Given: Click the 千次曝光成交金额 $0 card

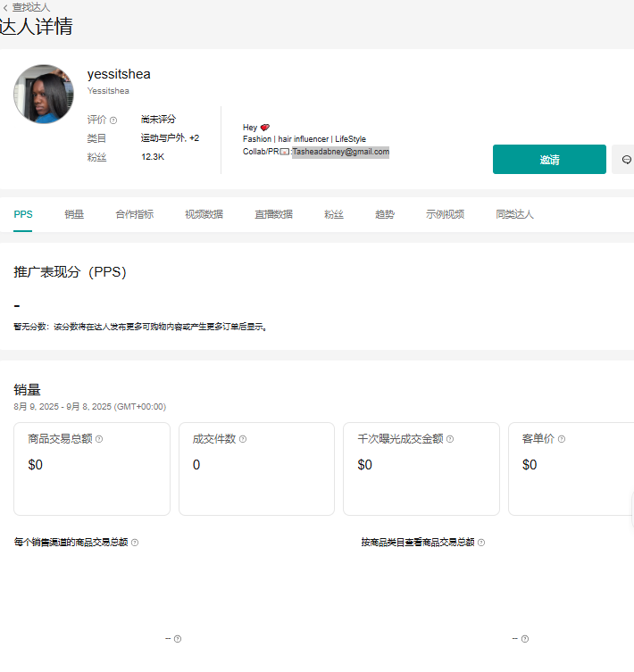Looking at the screenshot, I should coord(421,469).
